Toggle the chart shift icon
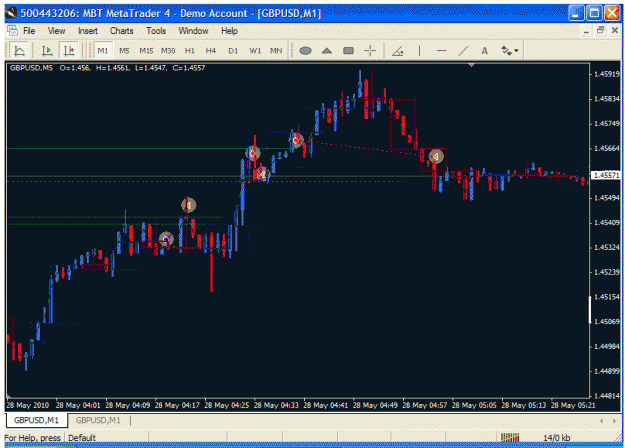This screenshot has width=625, height=448. [x=69, y=51]
